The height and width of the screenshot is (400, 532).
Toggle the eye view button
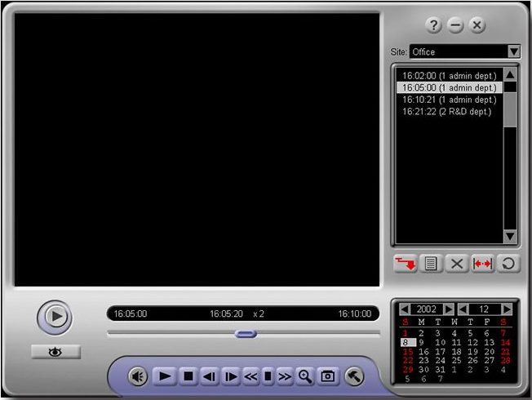[55, 352]
